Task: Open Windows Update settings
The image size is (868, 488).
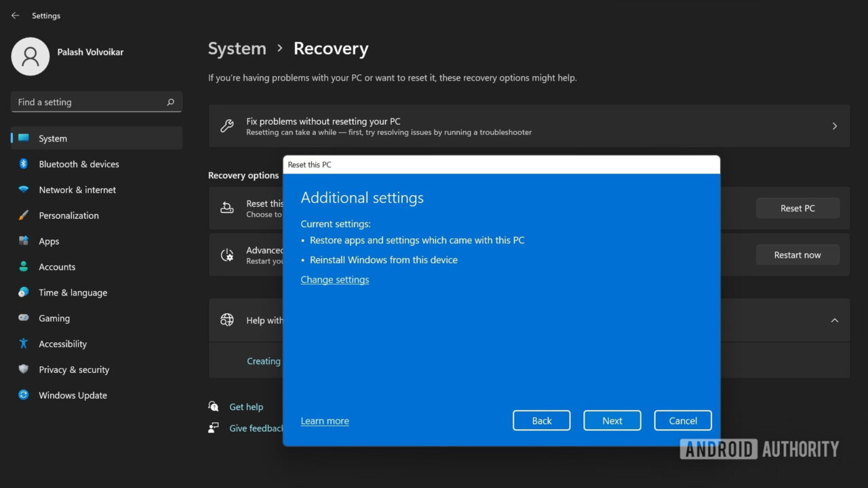Action: pos(73,395)
